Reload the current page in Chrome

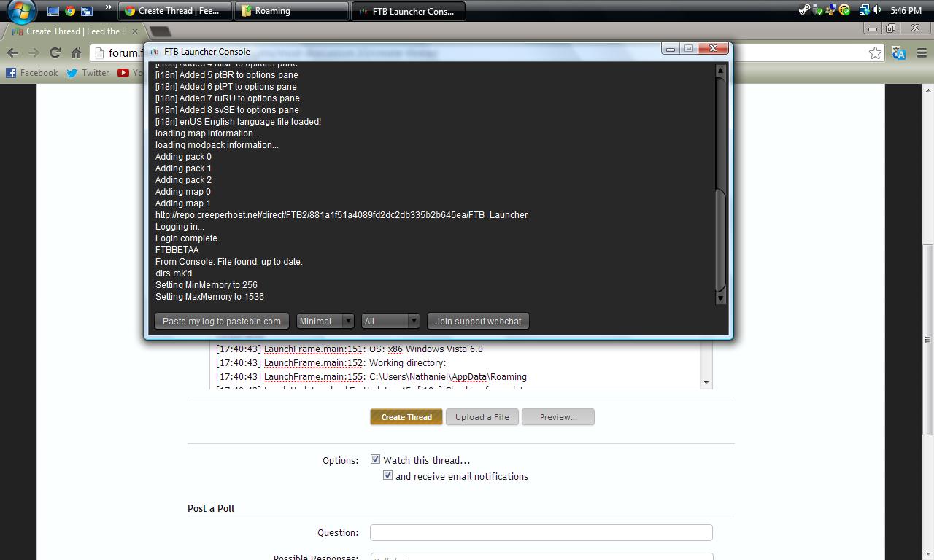click(x=55, y=52)
